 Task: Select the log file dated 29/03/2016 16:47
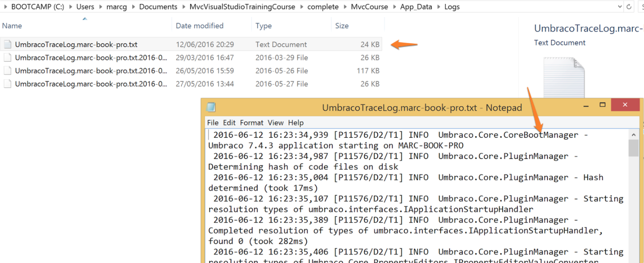[91, 58]
